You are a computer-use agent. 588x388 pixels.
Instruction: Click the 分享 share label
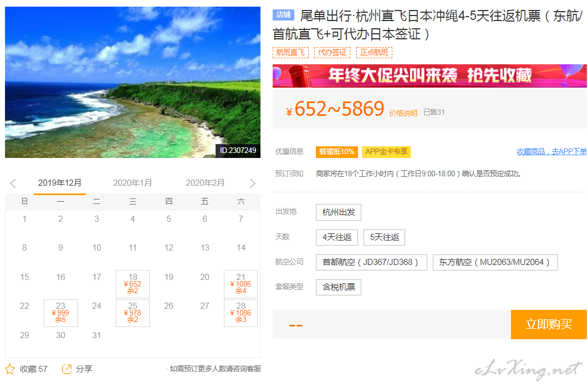tap(84, 369)
